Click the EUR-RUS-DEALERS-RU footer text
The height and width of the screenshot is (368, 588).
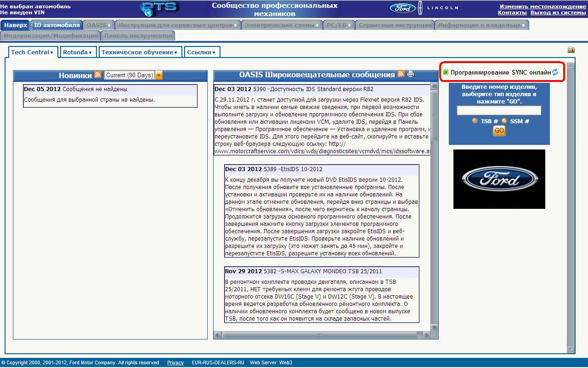pyautogui.click(x=218, y=362)
